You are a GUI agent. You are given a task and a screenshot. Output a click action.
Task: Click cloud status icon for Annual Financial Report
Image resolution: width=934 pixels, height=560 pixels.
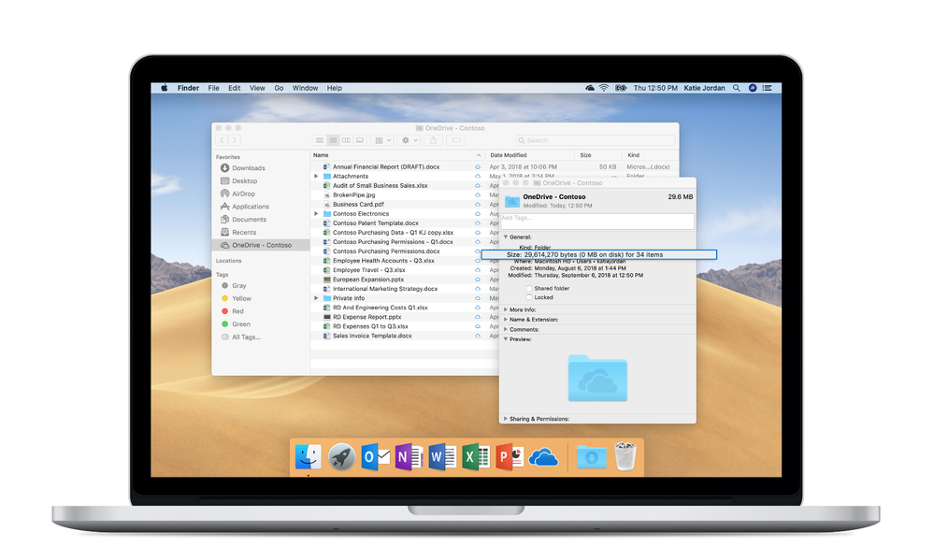(477, 166)
